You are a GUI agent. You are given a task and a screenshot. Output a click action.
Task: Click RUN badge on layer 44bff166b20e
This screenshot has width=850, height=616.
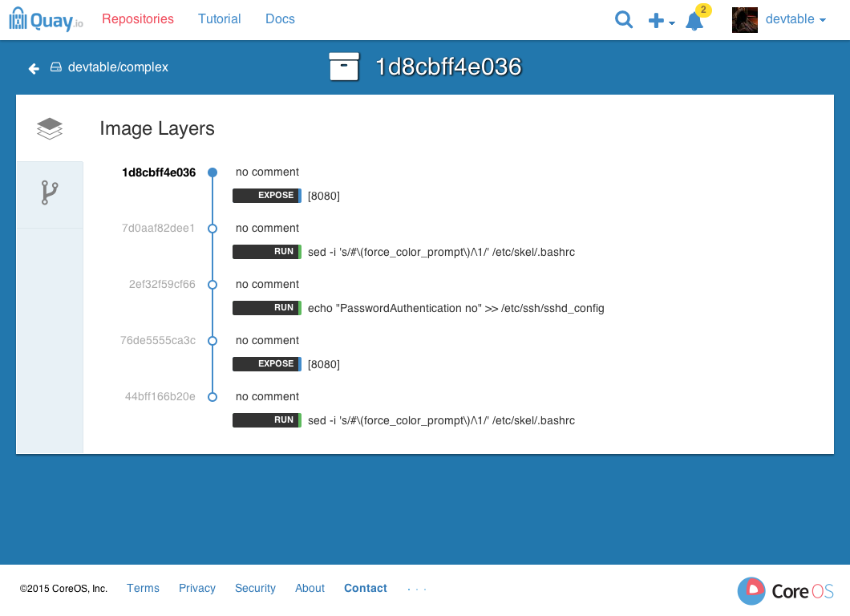267,420
